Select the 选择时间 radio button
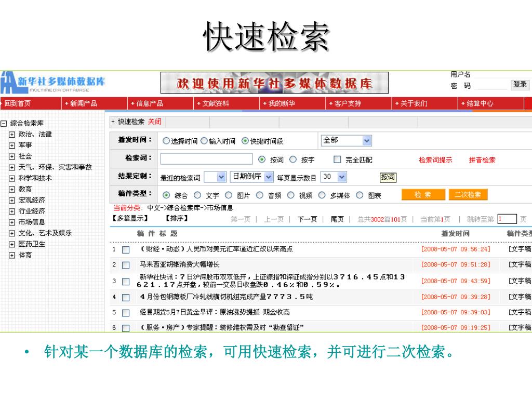This screenshot has height=399, width=532. [166, 141]
